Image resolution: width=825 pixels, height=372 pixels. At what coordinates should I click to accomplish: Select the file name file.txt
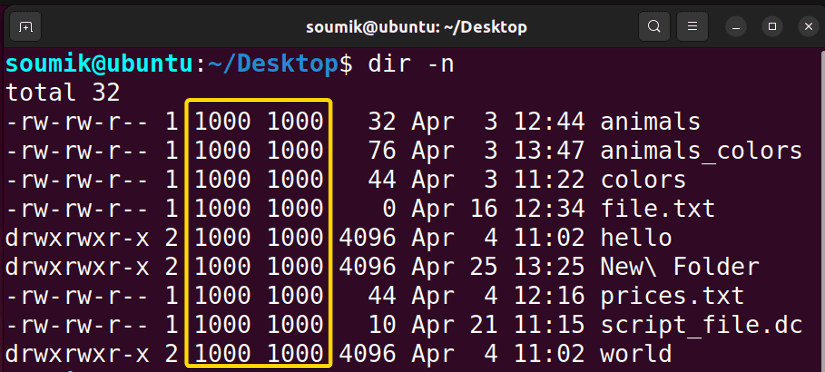tap(658, 209)
